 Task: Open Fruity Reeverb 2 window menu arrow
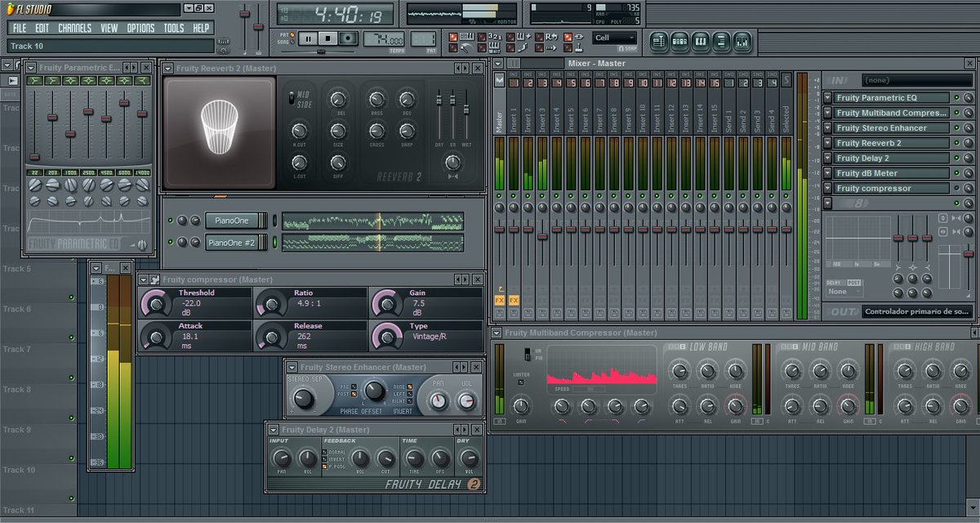tap(168, 69)
